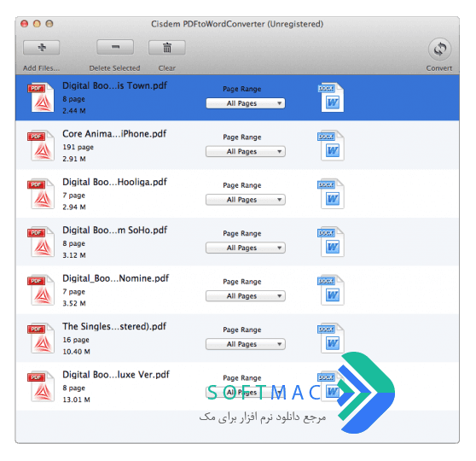Click DOCX output icon for The Singles...stered).pdf

[331, 338]
